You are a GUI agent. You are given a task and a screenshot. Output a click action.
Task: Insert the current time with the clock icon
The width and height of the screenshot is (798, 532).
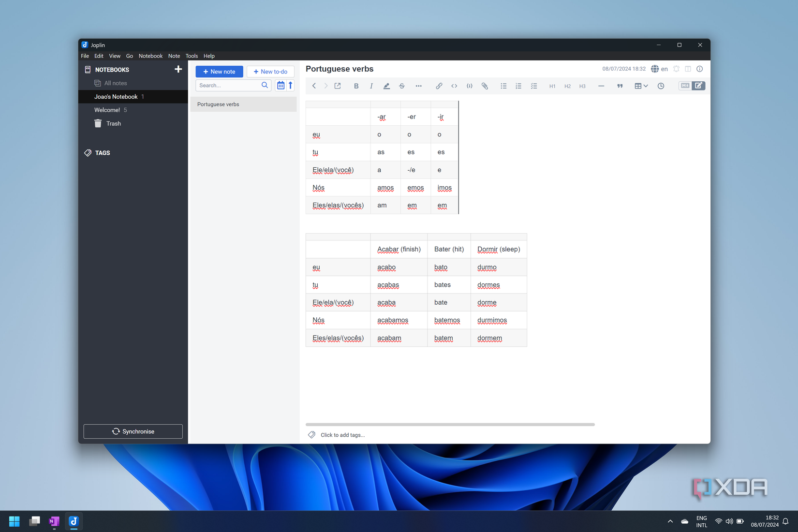[x=661, y=86]
